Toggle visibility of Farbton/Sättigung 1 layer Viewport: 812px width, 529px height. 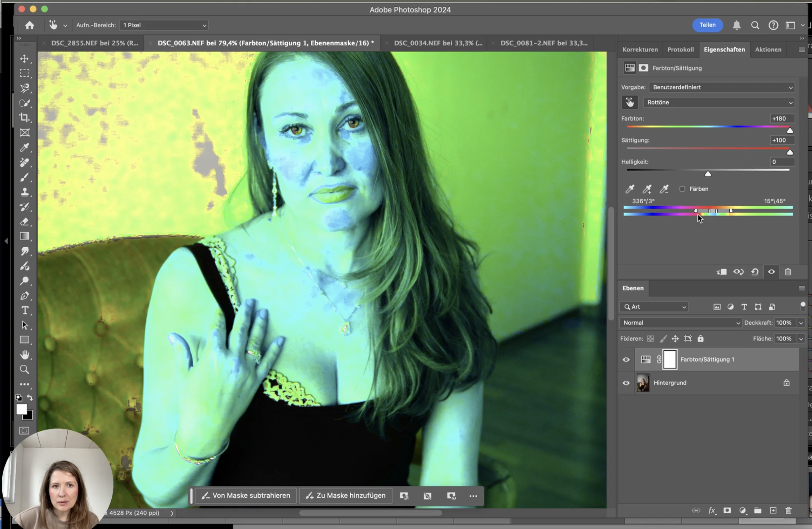(x=626, y=359)
